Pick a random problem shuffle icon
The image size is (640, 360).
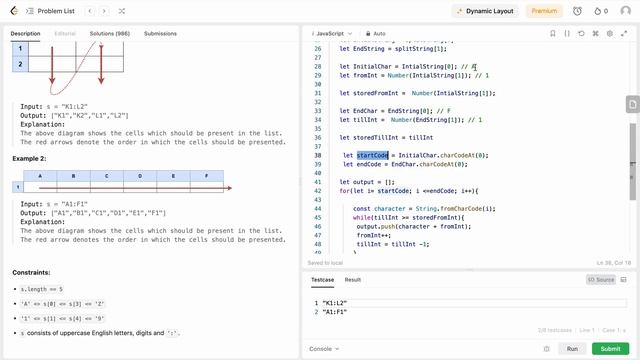pos(122,11)
